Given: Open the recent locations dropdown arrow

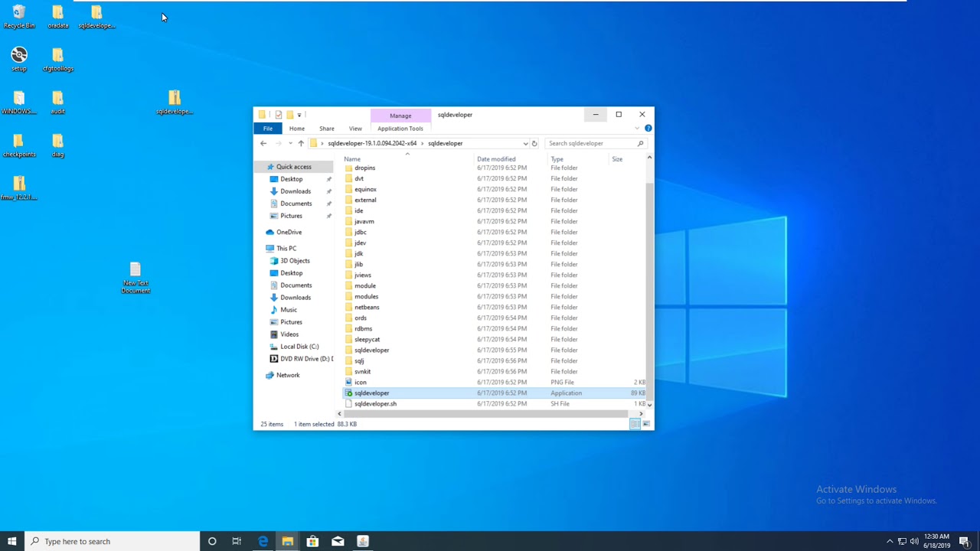Looking at the screenshot, I should coord(290,143).
